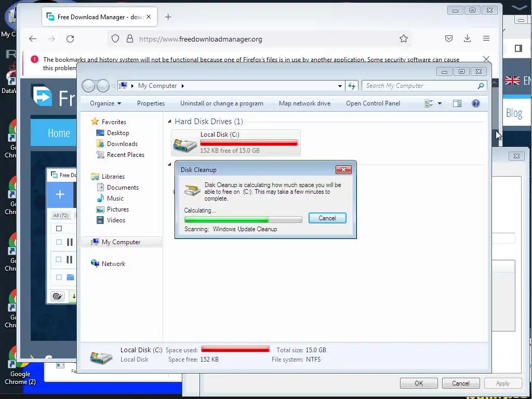The height and width of the screenshot is (399, 532).
Task: Click Firefox back arrow button
Action: pos(33,39)
